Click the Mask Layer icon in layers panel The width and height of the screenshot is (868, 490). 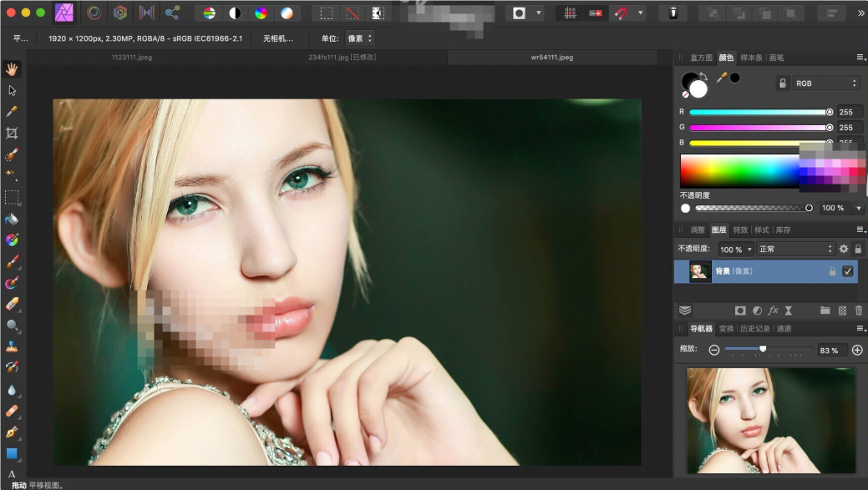pyautogui.click(x=740, y=311)
